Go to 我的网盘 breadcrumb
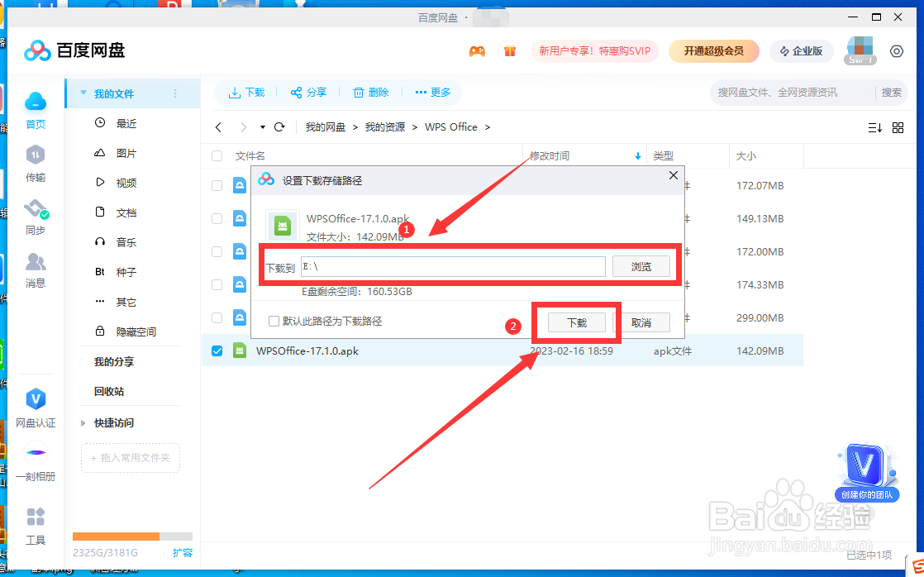 [326, 127]
